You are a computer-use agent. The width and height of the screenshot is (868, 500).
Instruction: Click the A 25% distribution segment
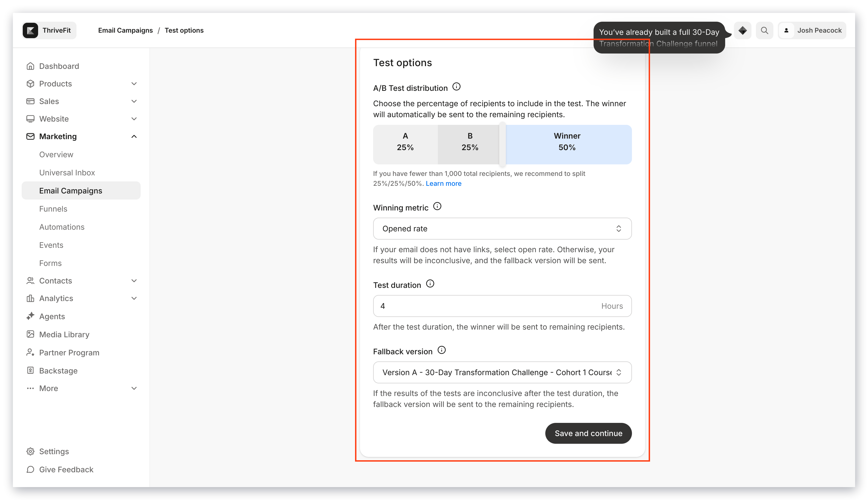pyautogui.click(x=405, y=145)
